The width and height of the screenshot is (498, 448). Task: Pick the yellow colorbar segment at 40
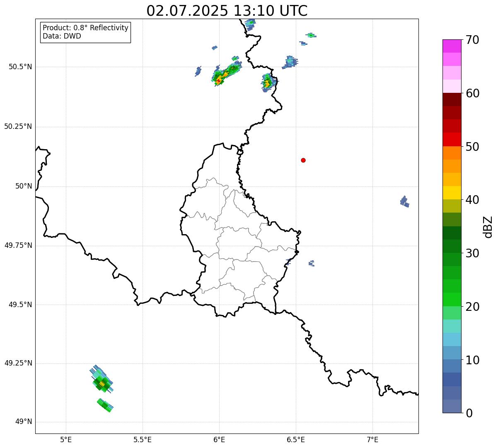(x=452, y=193)
